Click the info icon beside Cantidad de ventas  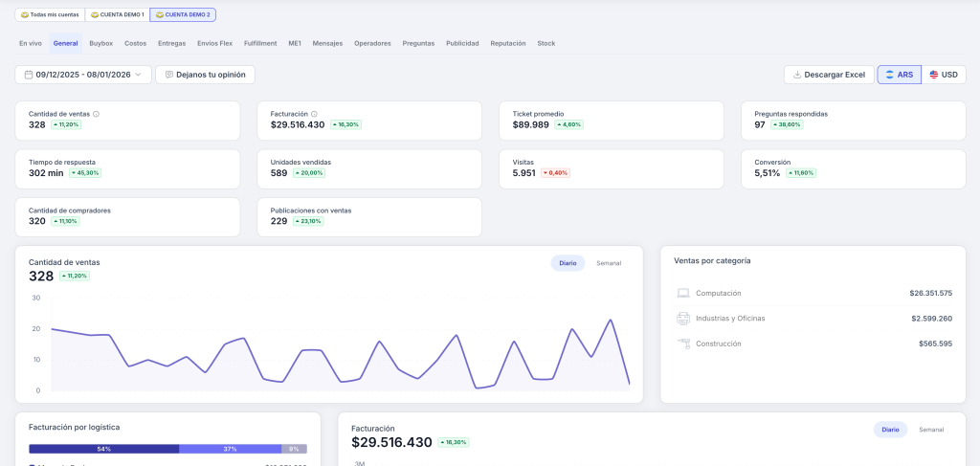click(96, 114)
